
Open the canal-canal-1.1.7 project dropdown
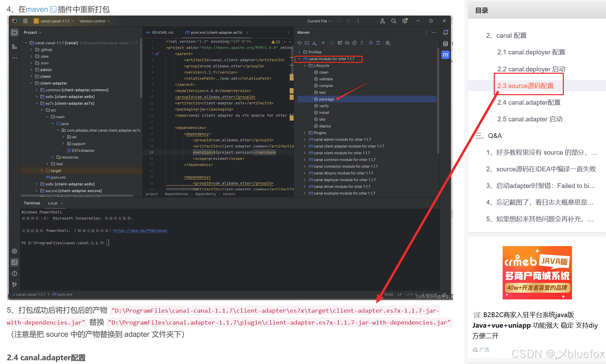54,21
